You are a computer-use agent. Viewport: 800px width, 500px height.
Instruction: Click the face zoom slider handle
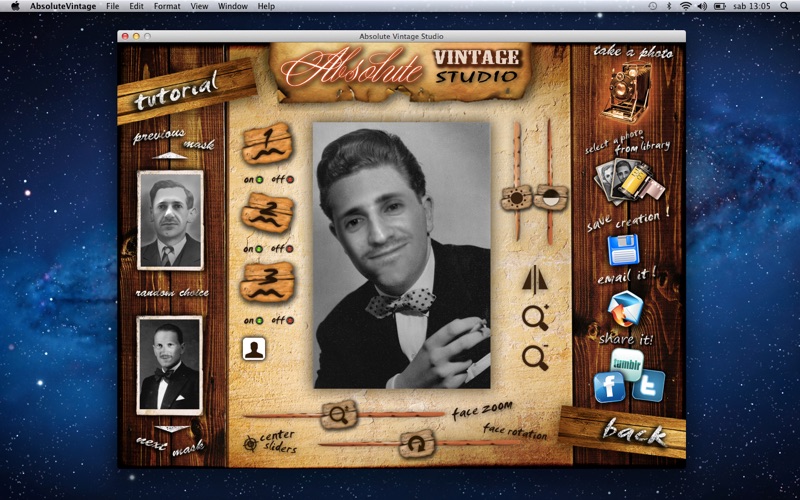pyautogui.click(x=339, y=415)
